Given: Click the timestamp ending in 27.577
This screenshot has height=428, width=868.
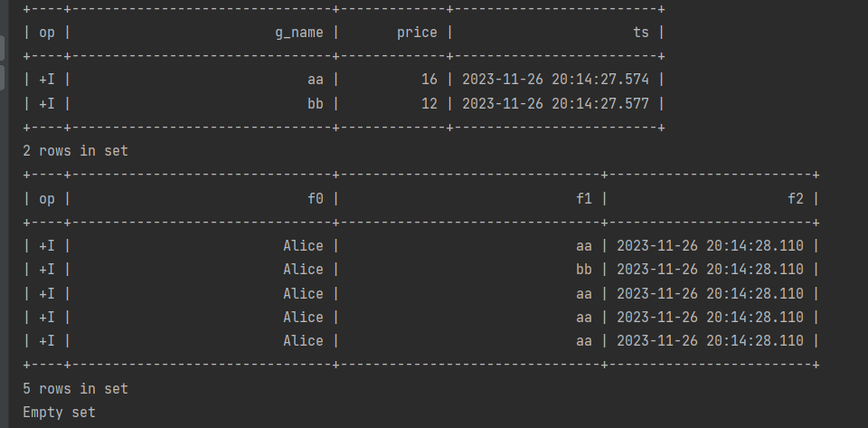Looking at the screenshot, I should pyautogui.click(x=555, y=103).
